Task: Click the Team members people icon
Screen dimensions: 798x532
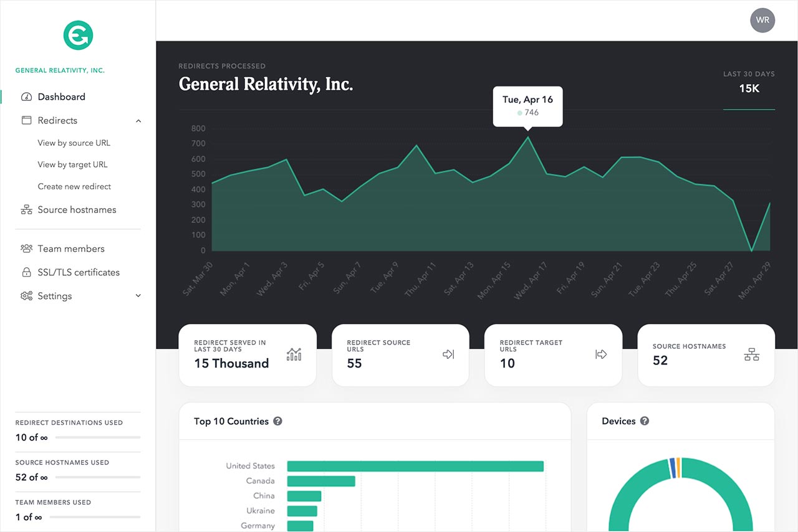Action: (26, 249)
